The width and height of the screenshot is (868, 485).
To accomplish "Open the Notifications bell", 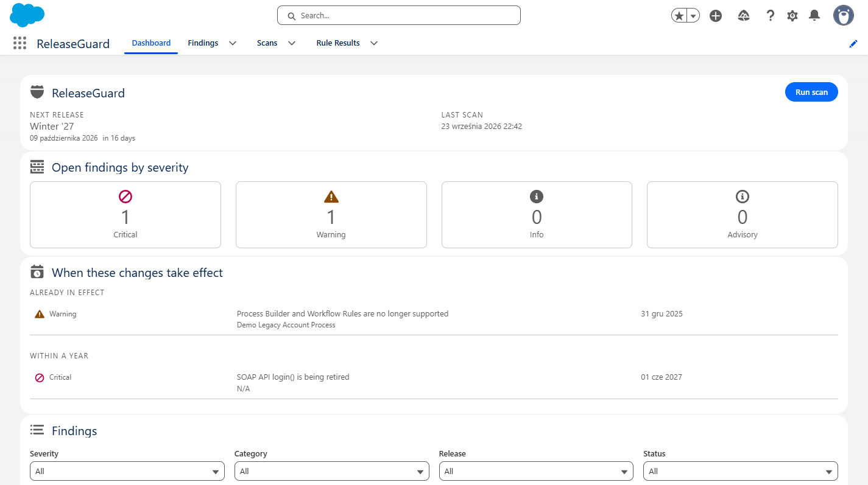I will click(814, 16).
